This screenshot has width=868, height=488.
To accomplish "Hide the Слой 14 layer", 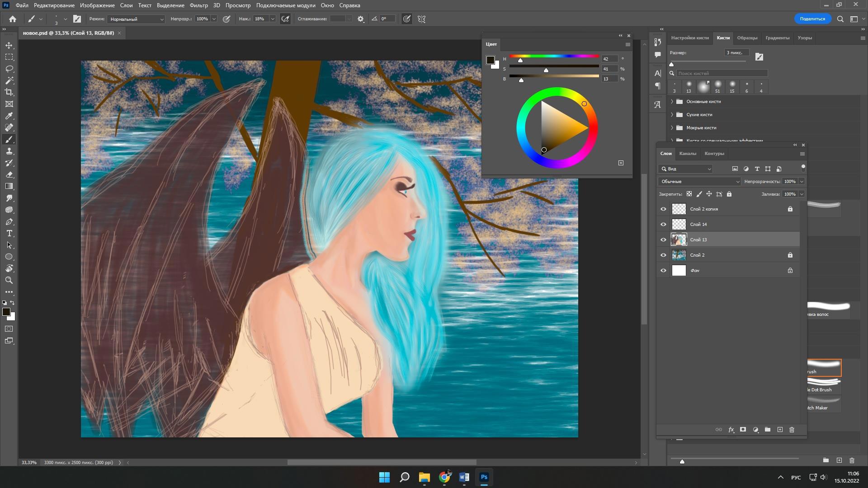I will (663, 225).
